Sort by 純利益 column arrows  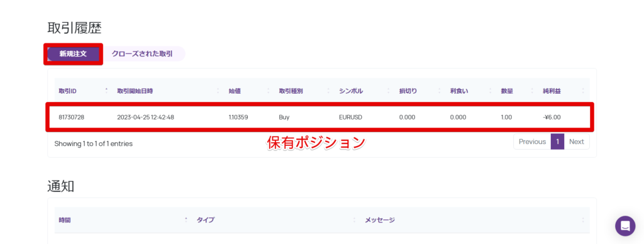coord(583,91)
